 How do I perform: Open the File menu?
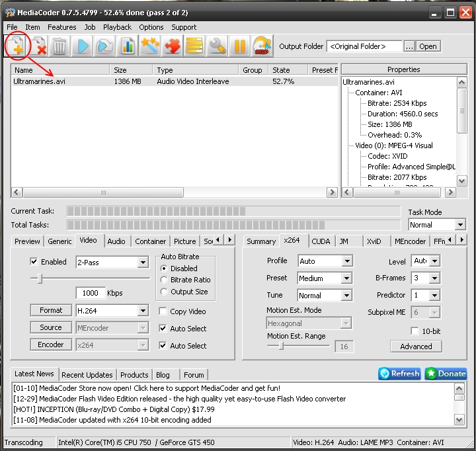click(x=12, y=27)
